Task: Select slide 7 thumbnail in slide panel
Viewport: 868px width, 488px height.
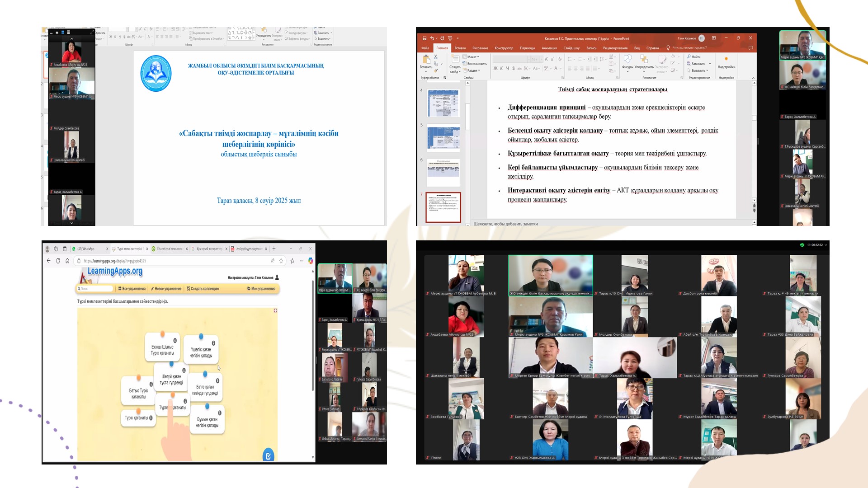Action: (443, 207)
